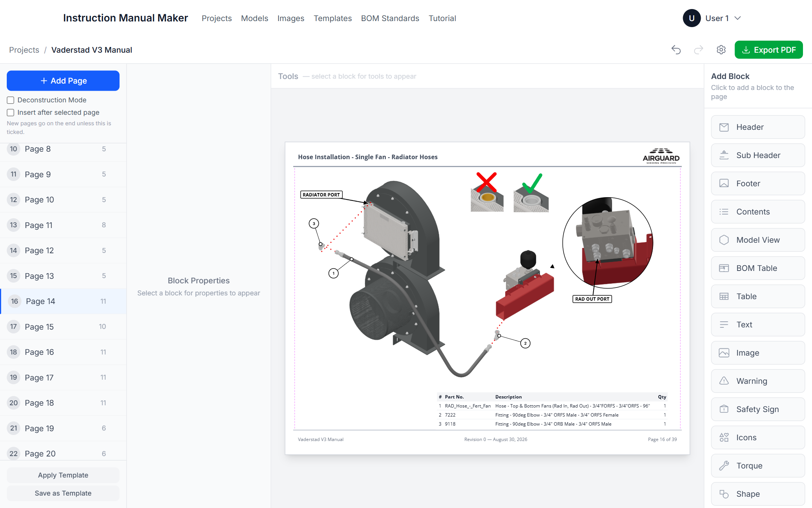This screenshot has width=812, height=508.
Task: Open the Images menu
Action: point(291,18)
